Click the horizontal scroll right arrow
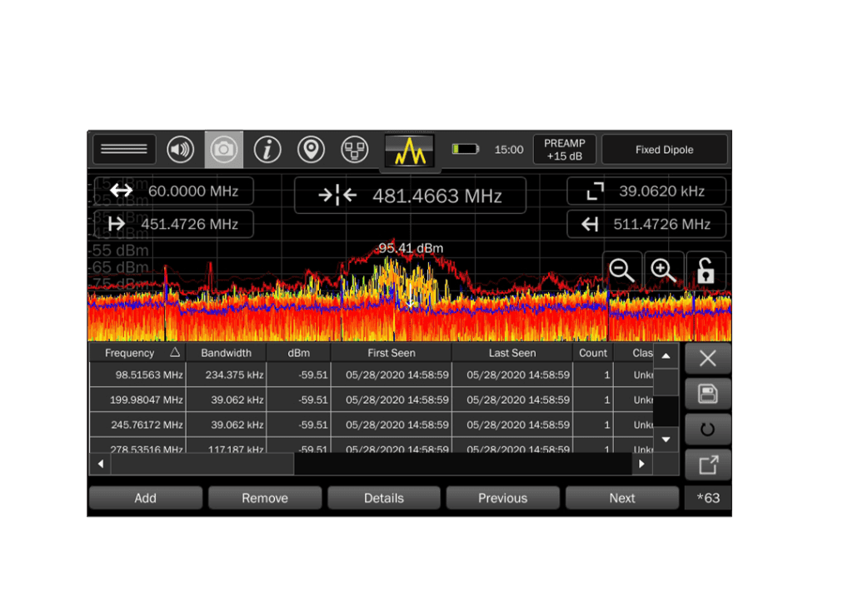Screen dimensions: 853x616 [642, 464]
